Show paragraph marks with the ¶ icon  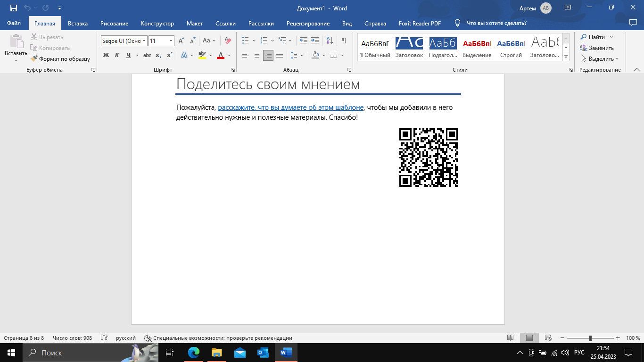click(344, 41)
